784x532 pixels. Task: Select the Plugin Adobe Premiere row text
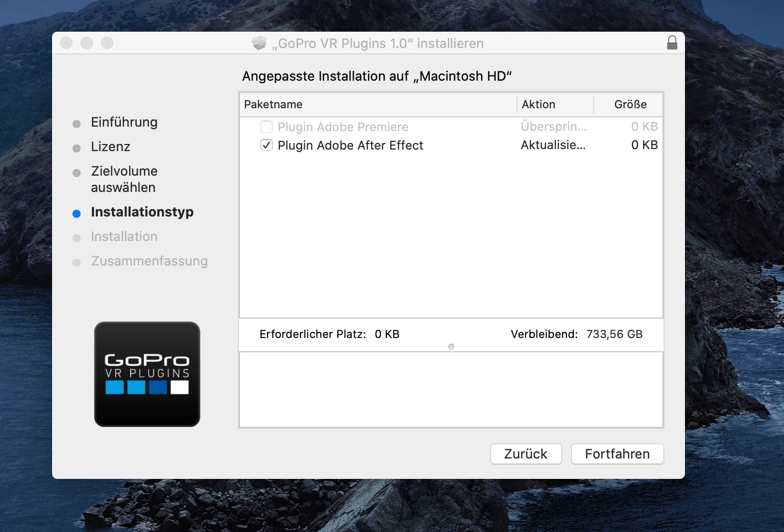click(343, 127)
